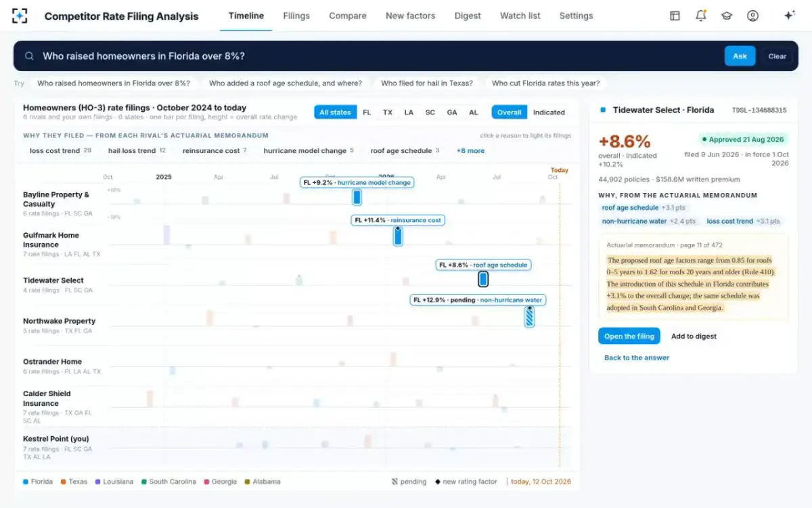Click Florida legend color swatch
812x508 pixels.
(26, 482)
